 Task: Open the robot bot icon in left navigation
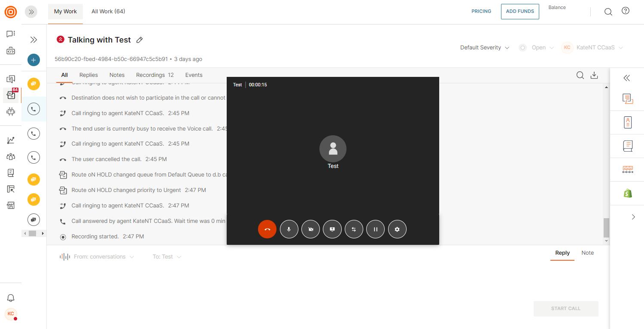(x=11, y=112)
